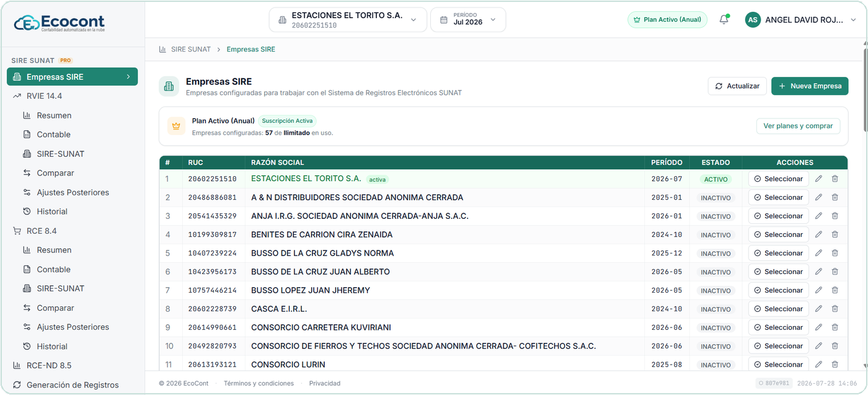Screen dimensions: 868x395
Task: Delete BUSSO DE LA CRUZ JUAN ALBERTO row
Action: click(835, 272)
